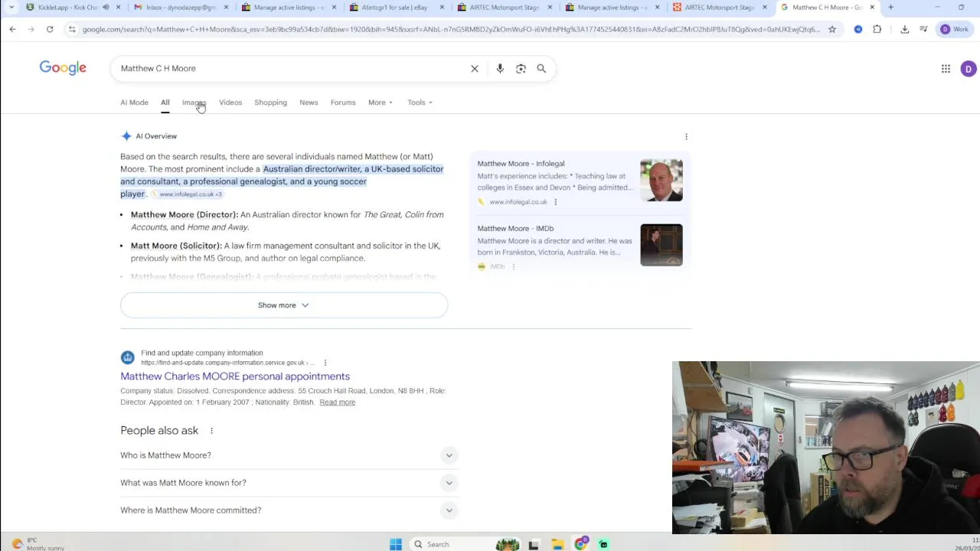Open the Tools dropdown

[420, 103]
